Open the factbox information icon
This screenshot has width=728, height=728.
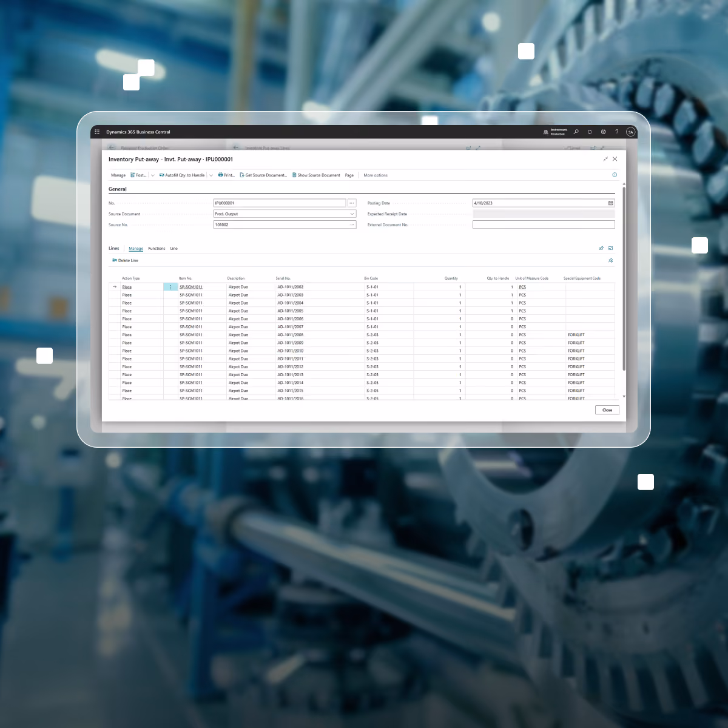pos(615,175)
